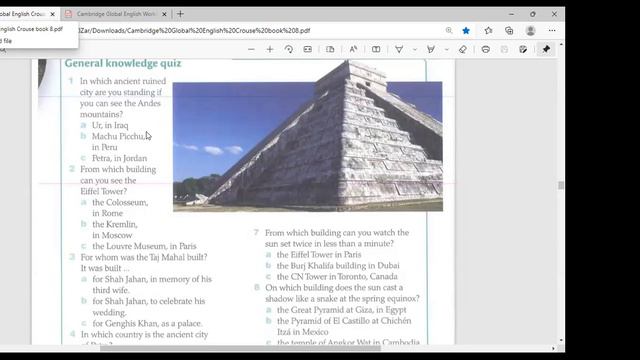
Task: Click the Save icon in PDF toolbar
Action: pos(504,49)
